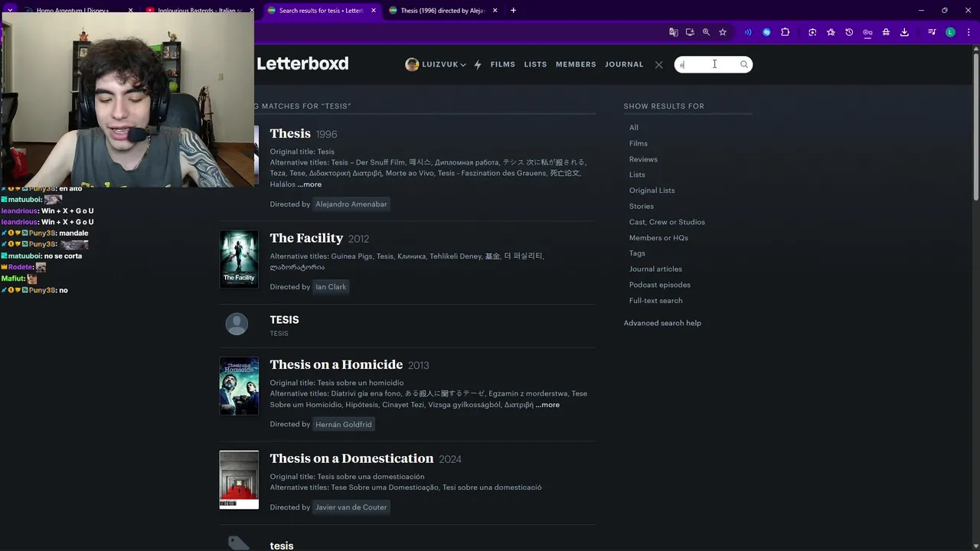Open the downloads arrow icon
The width and height of the screenshot is (980, 551).
904,32
